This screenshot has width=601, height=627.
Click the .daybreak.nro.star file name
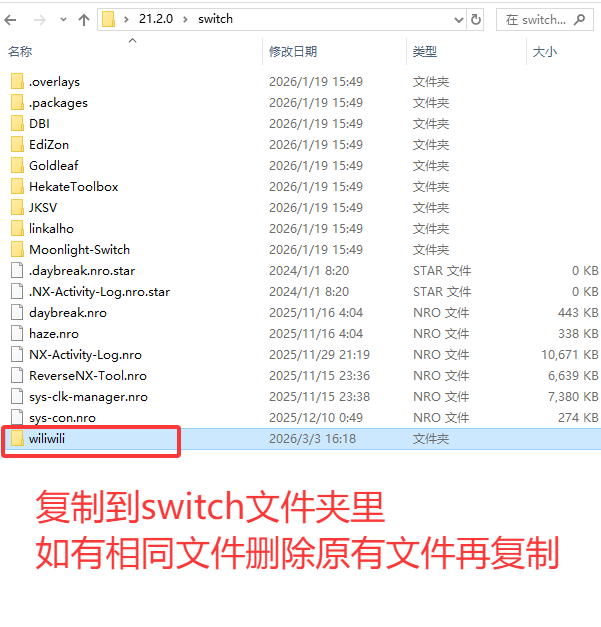click(82, 271)
